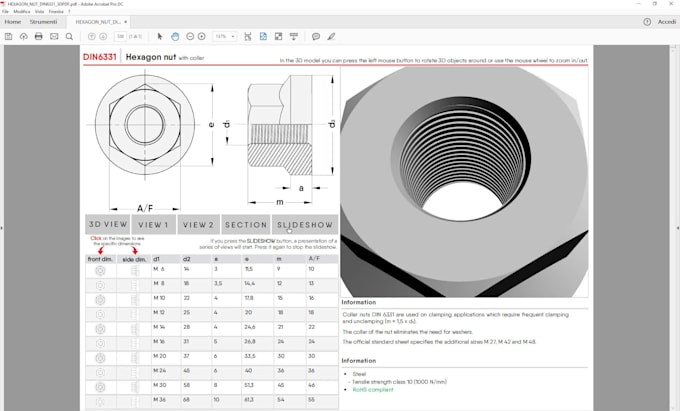Send file by email envelope icon

54,36
